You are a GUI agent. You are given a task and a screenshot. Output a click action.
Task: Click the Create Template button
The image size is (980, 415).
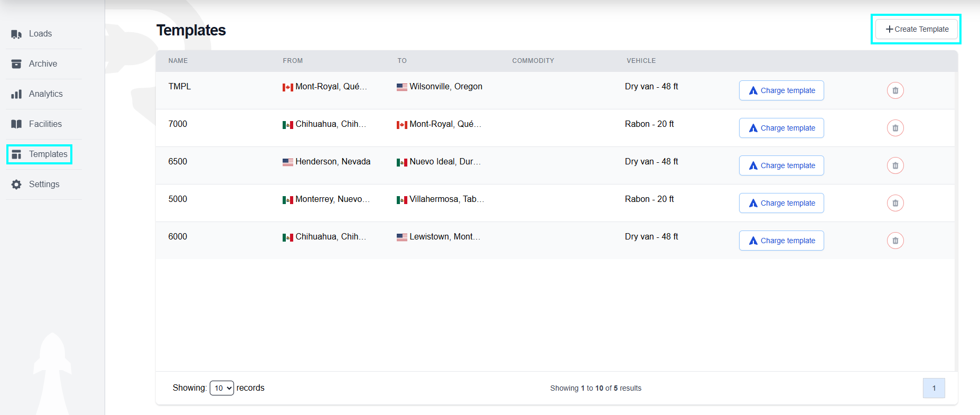pos(916,29)
